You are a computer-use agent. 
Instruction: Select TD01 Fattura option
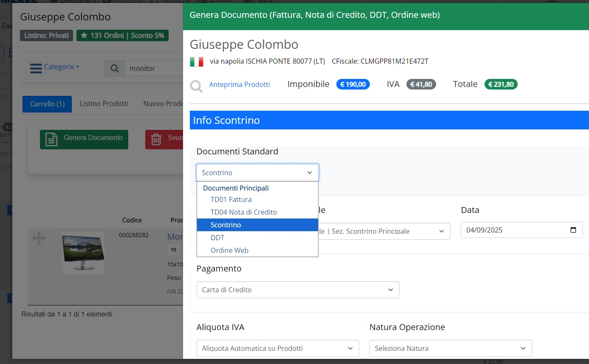(257, 199)
